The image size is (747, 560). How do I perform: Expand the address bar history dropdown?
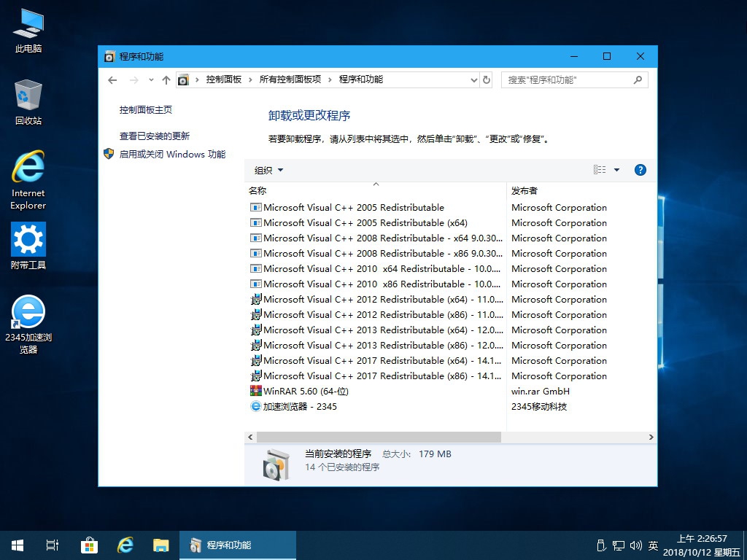474,80
